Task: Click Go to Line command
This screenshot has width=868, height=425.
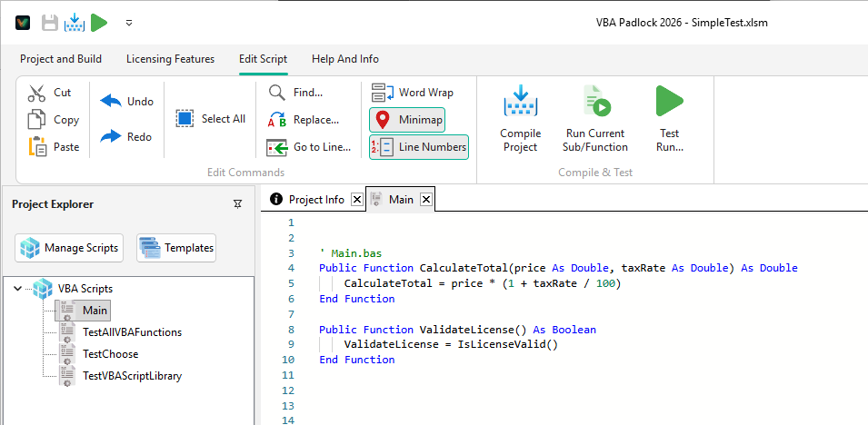Action: point(309,146)
